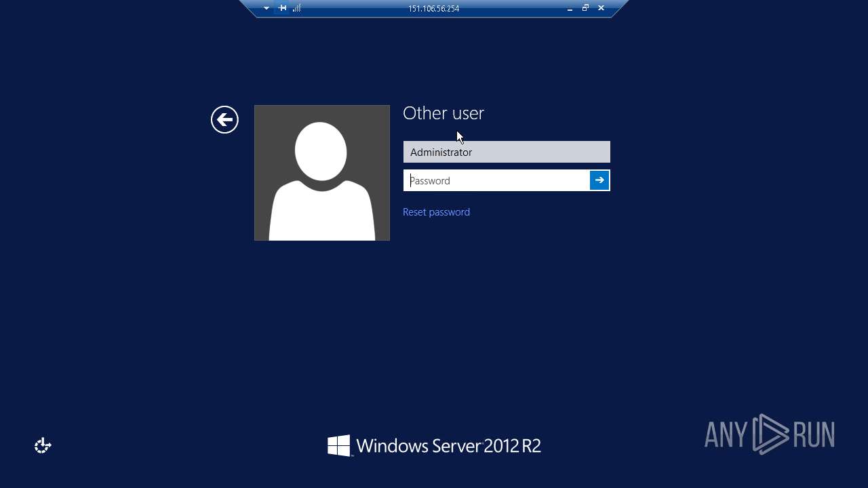This screenshot has width=868, height=488.
Task: Click the Reset password link
Action: [x=436, y=212]
